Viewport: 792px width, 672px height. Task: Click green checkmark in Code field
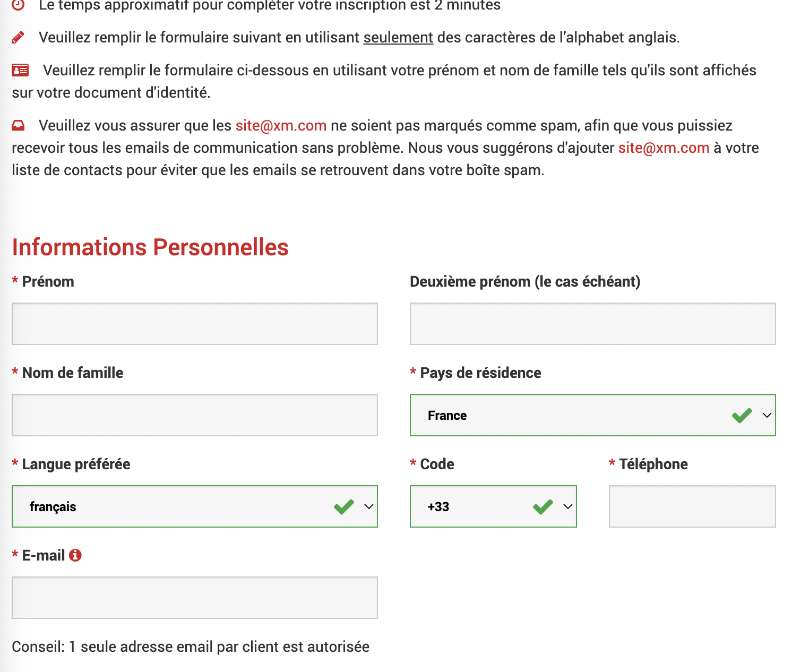(543, 506)
